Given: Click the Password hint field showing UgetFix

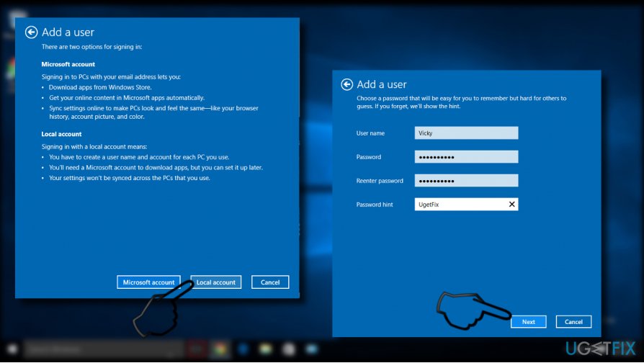Looking at the screenshot, I should coord(459,205).
